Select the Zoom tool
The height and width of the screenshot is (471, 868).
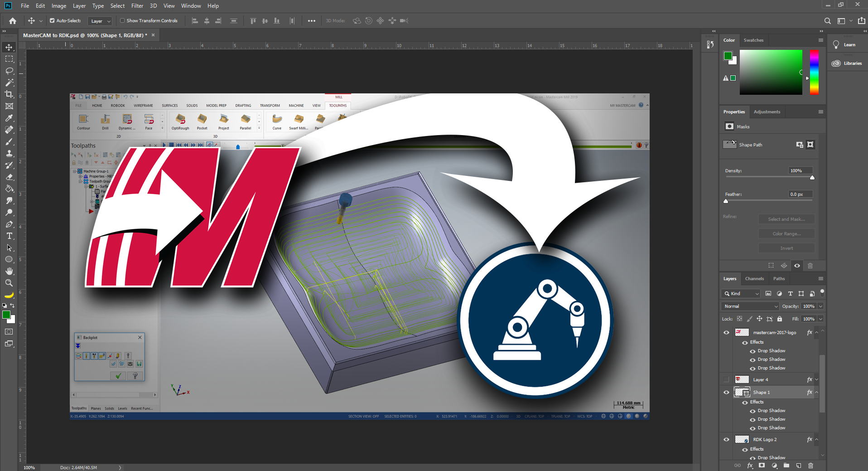(x=9, y=283)
